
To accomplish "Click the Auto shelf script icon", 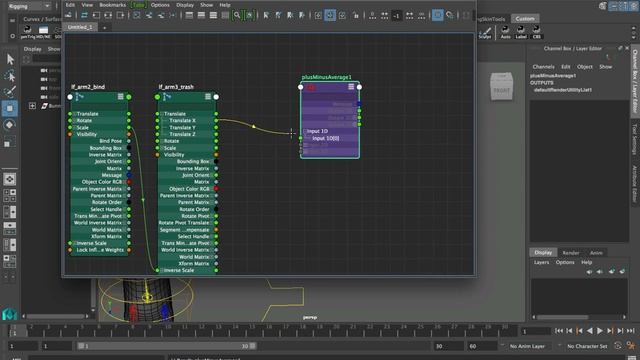I will tap(505, 32).
